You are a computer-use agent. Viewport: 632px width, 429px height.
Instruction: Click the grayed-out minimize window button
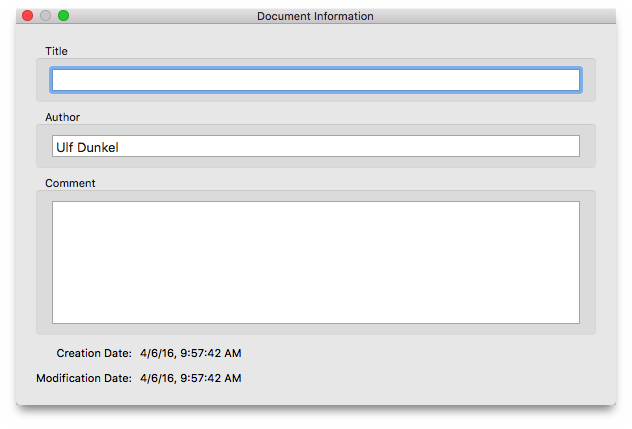point(45,16)
